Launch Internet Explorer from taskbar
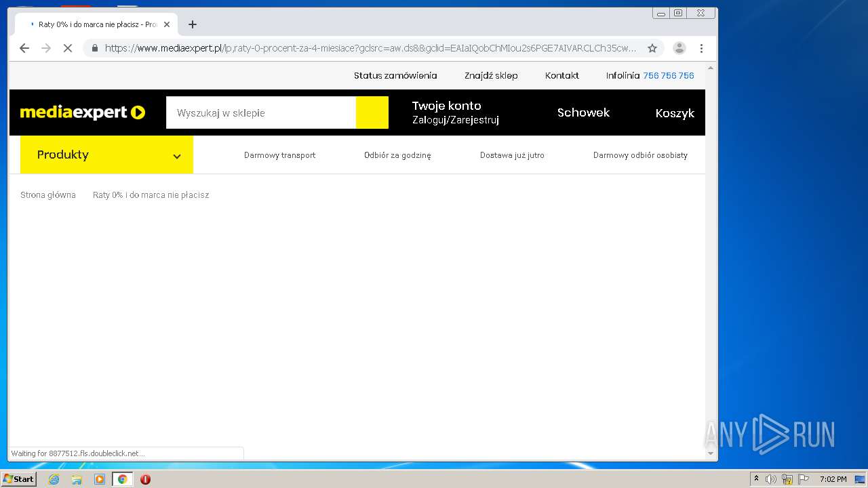Screen dimensions: 868x488 click(54, 479)
